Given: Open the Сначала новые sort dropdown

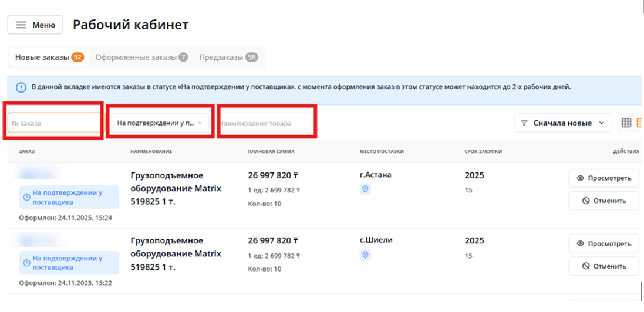Looking at the screenshot, I should tap(562, 123).
